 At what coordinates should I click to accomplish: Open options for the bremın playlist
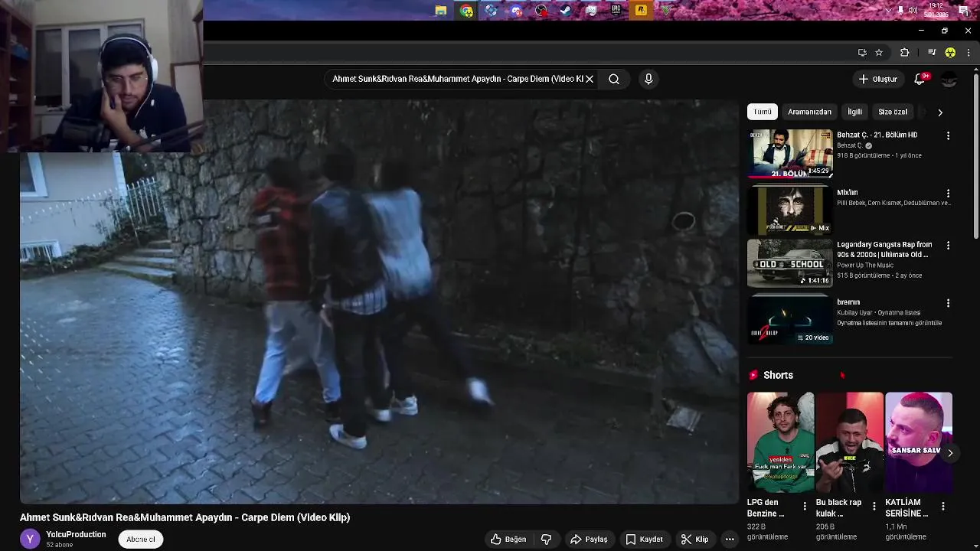pos(948,303)
